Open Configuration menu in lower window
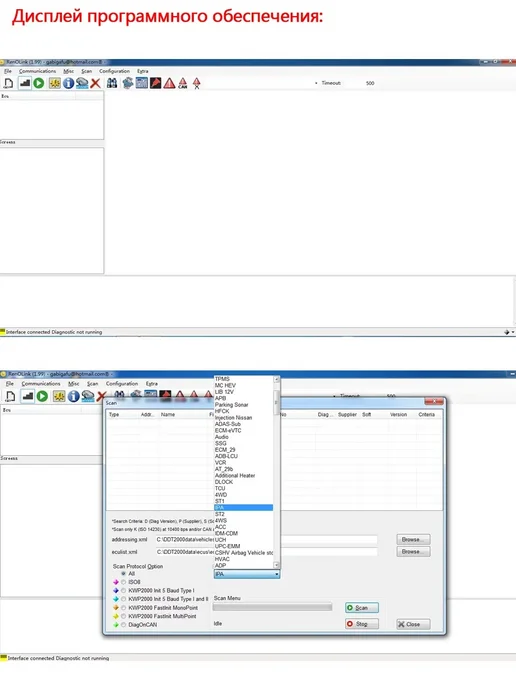Viewport: 516px width, 688px height. (x=122, y=383)
